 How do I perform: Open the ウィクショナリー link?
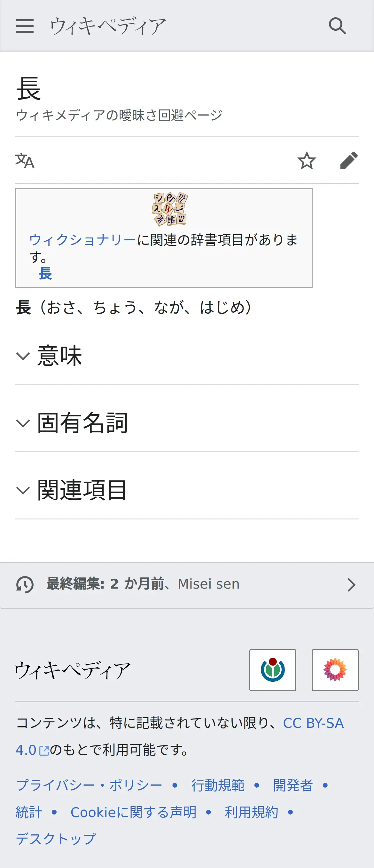[x=83, y=240]
